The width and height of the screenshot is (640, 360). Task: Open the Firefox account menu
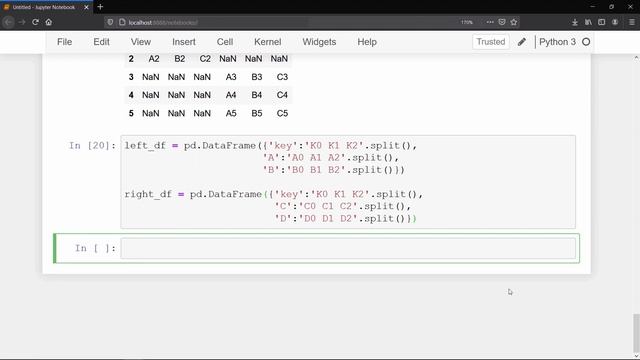tap(615, 22)
